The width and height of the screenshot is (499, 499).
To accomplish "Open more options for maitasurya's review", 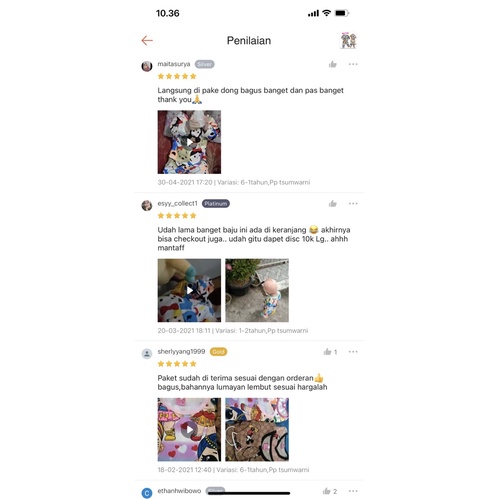I will [353, 64].
